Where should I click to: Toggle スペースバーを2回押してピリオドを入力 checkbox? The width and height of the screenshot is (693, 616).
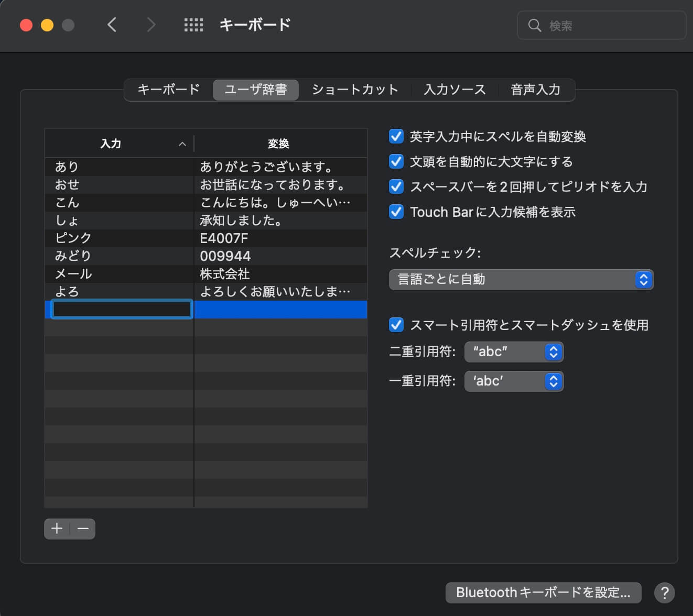pyautogui.click(x=396, y=186)
